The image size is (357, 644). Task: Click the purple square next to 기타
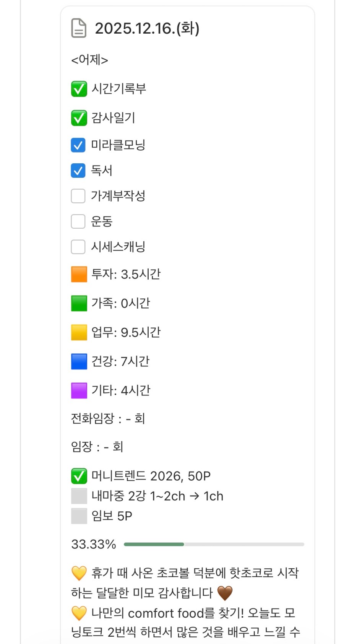point(79,390)
